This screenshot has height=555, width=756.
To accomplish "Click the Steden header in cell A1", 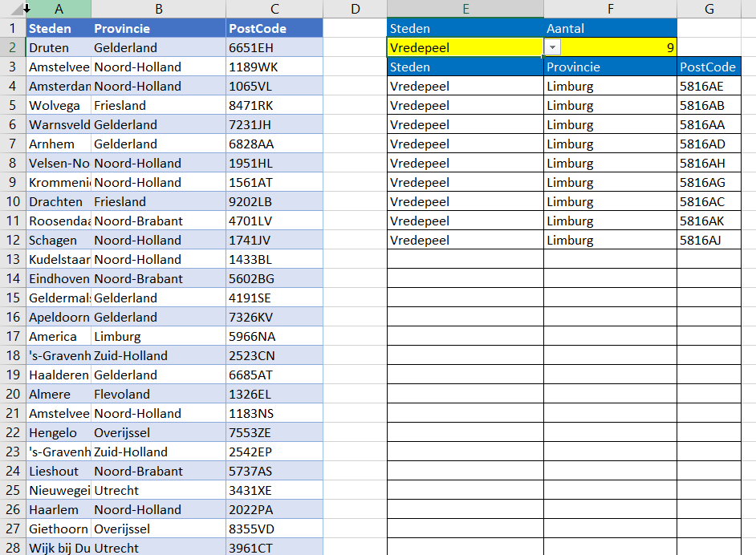I will click(x=59, y=28).
